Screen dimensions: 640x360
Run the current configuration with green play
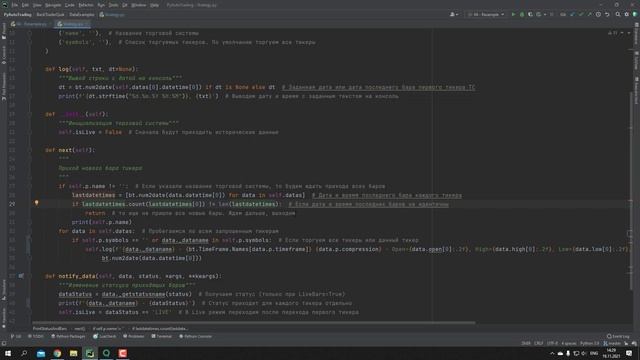click(x=513, y=14)
